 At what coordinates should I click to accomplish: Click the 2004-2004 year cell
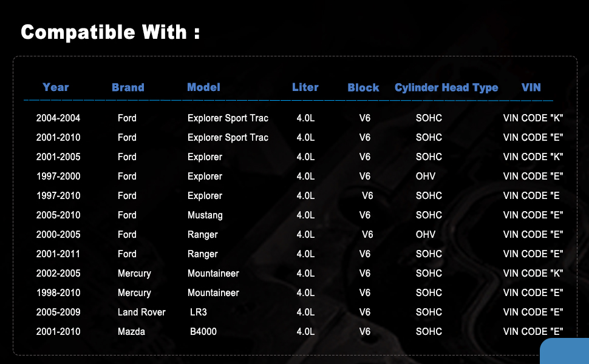click(x=58, y=118)
